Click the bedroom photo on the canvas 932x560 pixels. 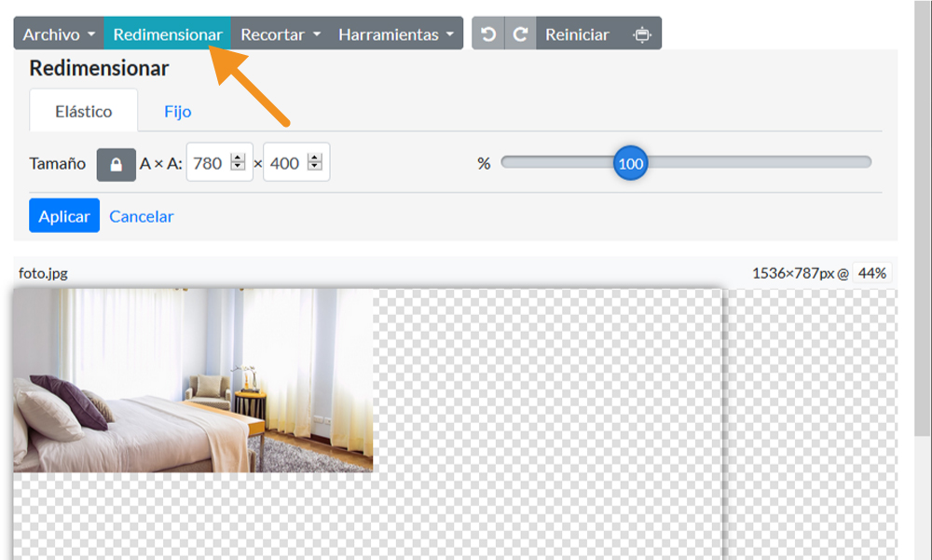pos(193,380)
